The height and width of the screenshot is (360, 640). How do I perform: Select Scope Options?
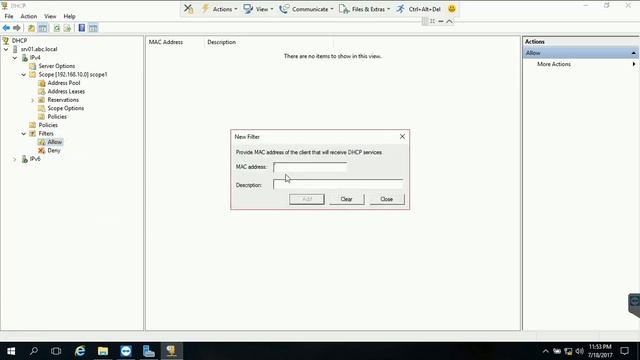[65, 108]
